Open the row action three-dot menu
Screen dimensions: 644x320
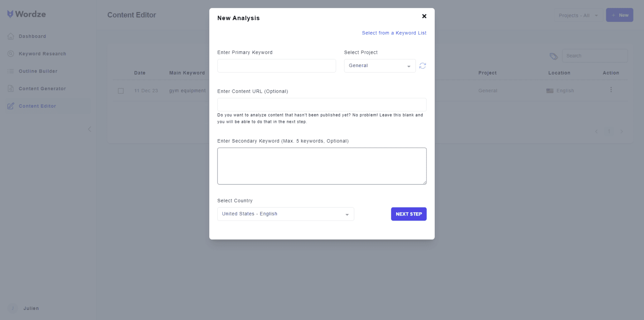point(611,90)
